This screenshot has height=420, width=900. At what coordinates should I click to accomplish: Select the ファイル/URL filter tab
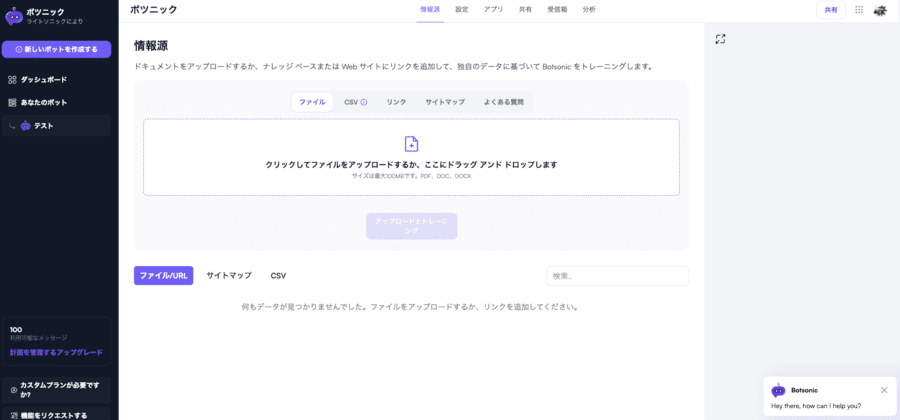(164, 275)
